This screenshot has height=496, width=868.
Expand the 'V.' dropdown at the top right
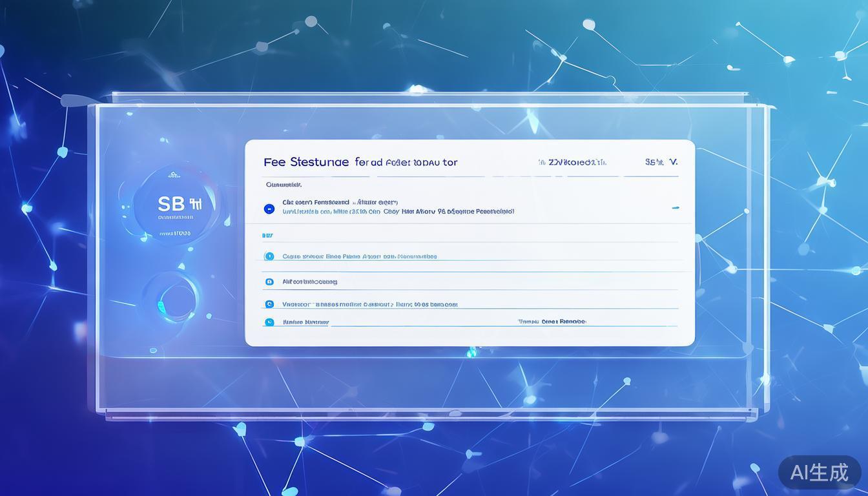[x=672, y=161]
